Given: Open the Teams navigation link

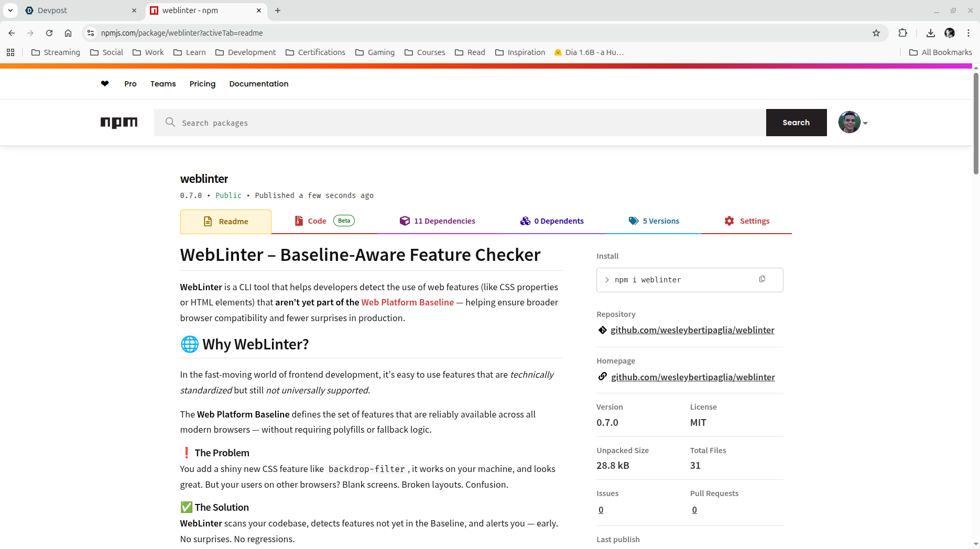Looking at the screenshot, I should [x=163, y=84].
